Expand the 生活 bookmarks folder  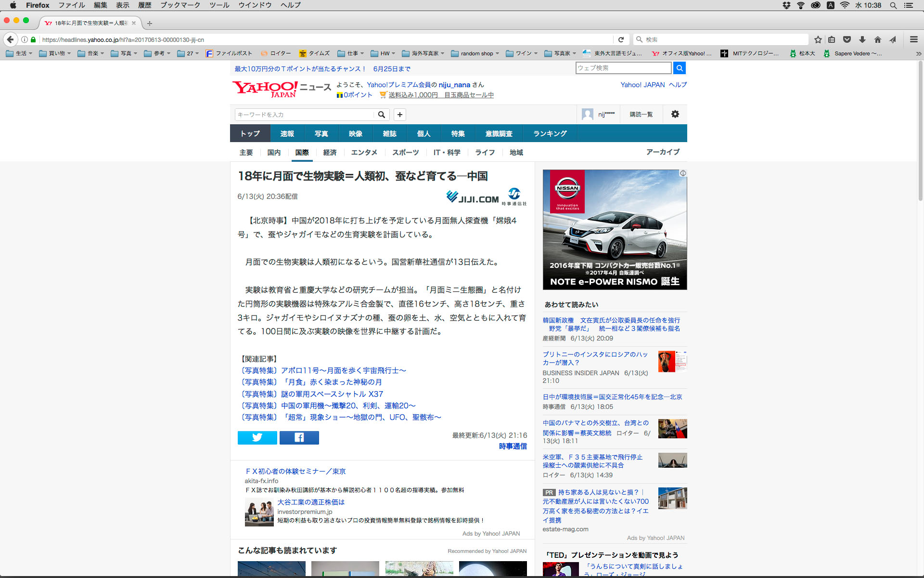point(19,53)
